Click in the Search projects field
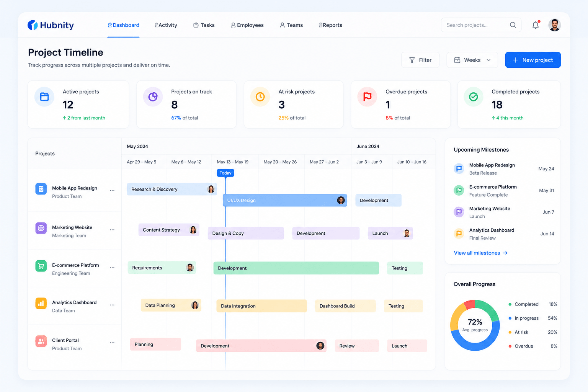The width and height of the screenshot is (588, 392). pos(481,25)
